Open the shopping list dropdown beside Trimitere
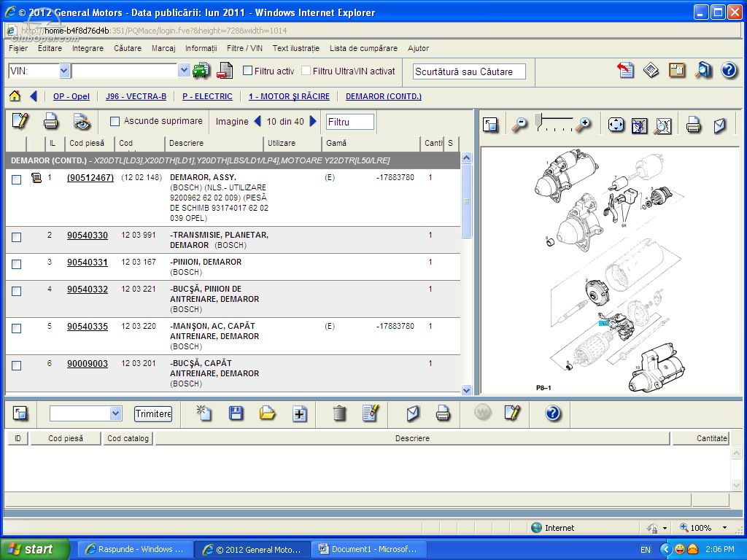Image resolution: width=747 pixels, height=560 pixels. (115, 413)
